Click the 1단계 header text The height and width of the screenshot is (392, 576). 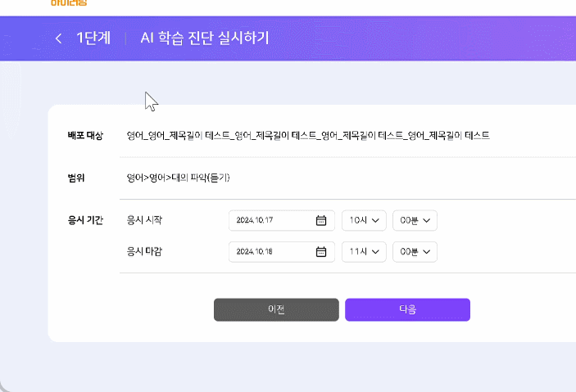93,38
